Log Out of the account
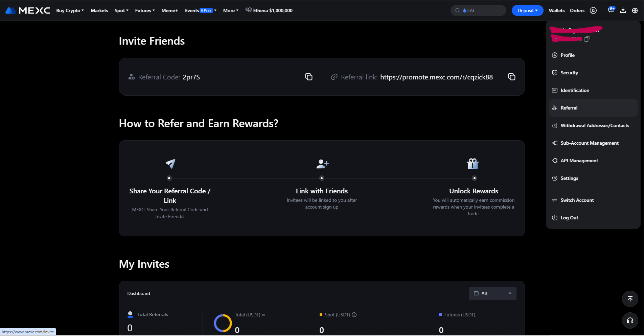644x336 pixels. [x=569, y=217]
